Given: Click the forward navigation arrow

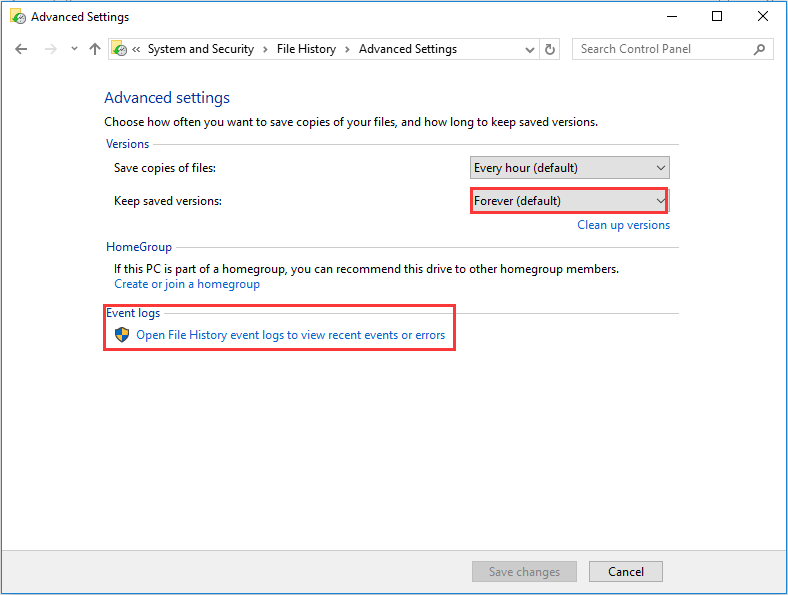Looking at the screenshot, I should (50, 49).
